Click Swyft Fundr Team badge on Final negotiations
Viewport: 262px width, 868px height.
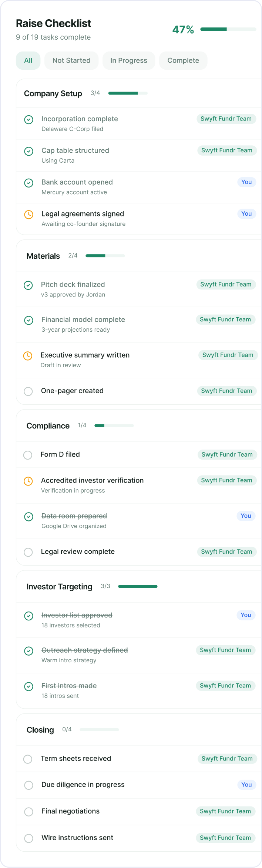(x=225, y=811)
